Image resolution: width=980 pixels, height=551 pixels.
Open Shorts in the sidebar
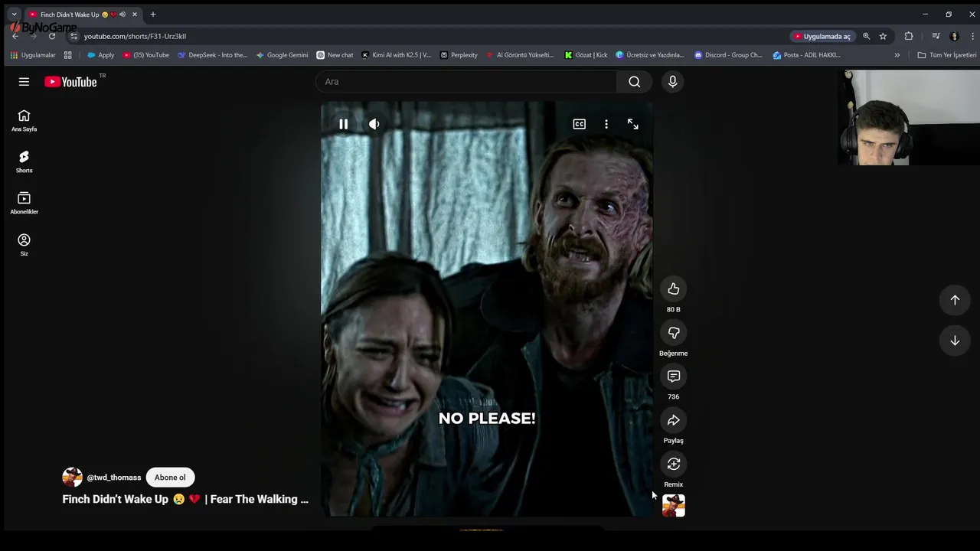[x=24, y=161]
